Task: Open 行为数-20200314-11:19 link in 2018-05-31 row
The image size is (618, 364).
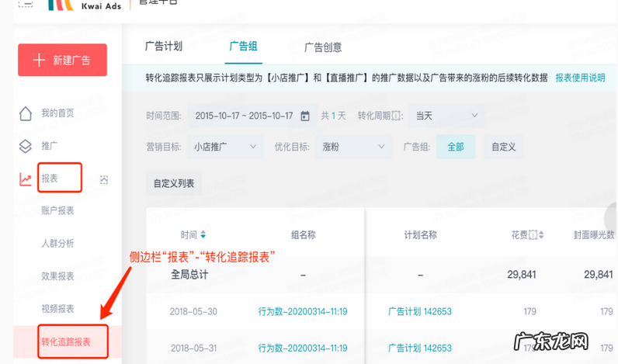Action: [303, 348]
